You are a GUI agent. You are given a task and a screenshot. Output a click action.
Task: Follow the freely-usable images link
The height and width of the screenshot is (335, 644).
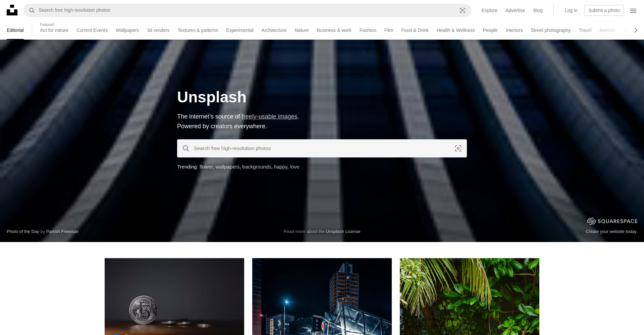pos(269,116)
